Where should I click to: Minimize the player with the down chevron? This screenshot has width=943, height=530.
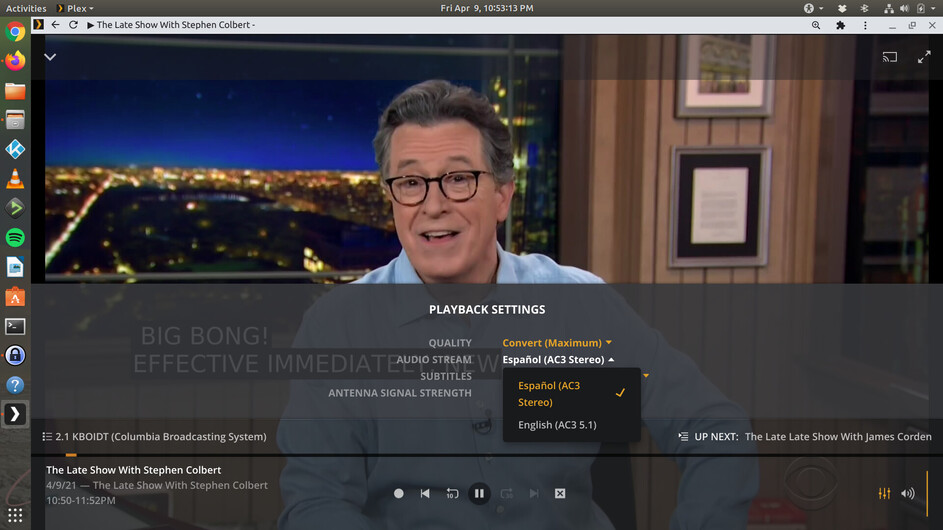coord(50,57)
